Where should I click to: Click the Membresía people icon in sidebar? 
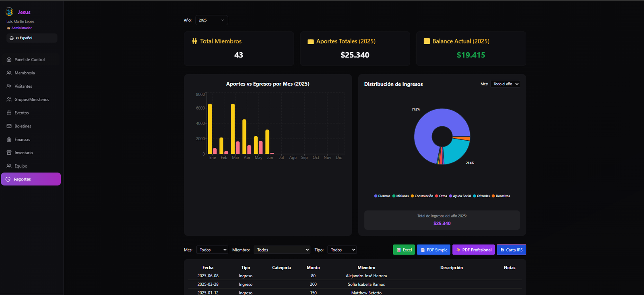(x=9, y=73)
